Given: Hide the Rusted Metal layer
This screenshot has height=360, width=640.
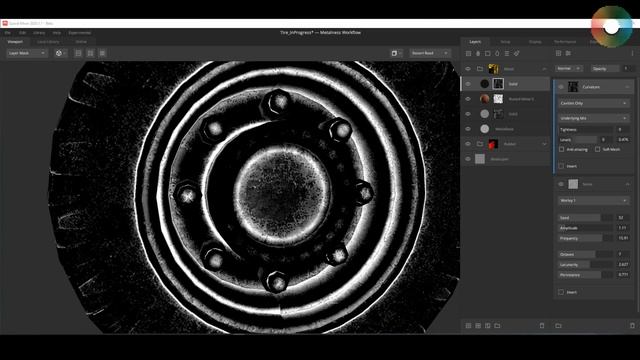Looking at the screenshot, I should tap(468, 99).
